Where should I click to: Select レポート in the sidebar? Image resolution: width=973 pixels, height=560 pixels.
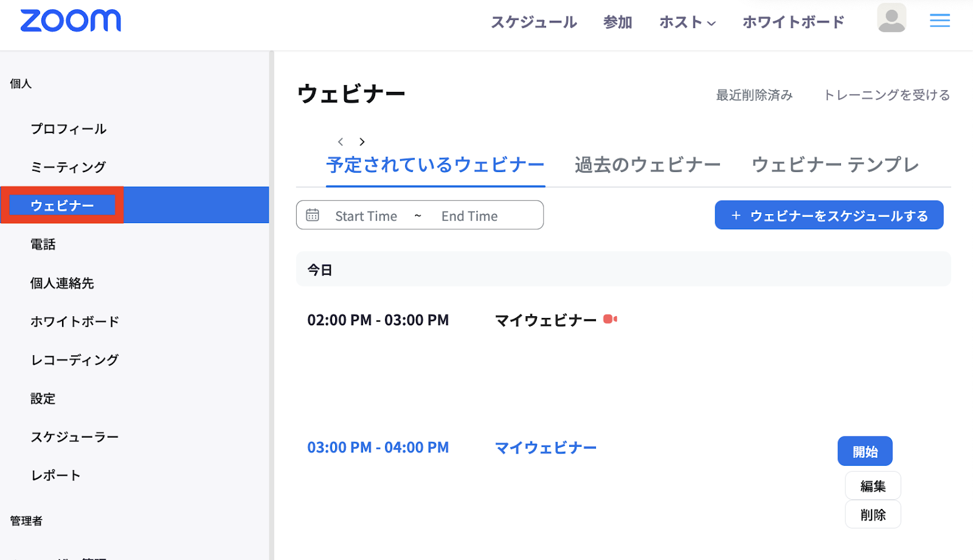(56, 475)
